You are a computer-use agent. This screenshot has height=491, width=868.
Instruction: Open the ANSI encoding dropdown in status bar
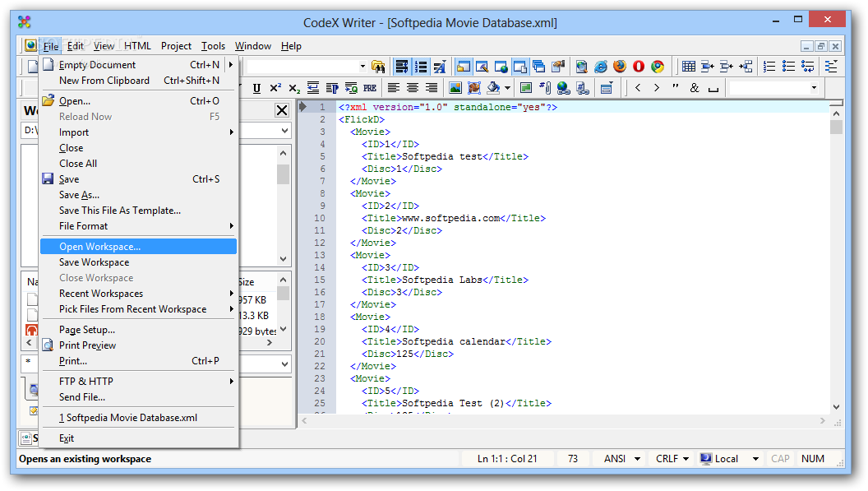(x=637, y=459)
